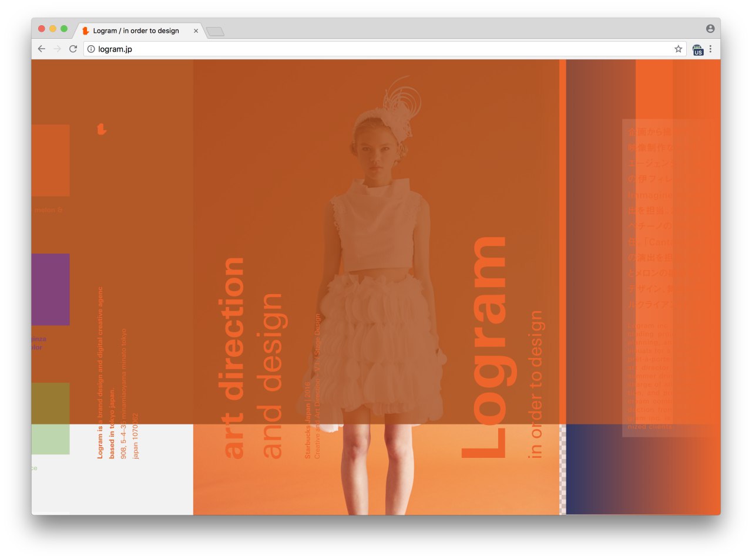Reload the logram.jp page
752x560 pixels.
(x=73, y=49)
